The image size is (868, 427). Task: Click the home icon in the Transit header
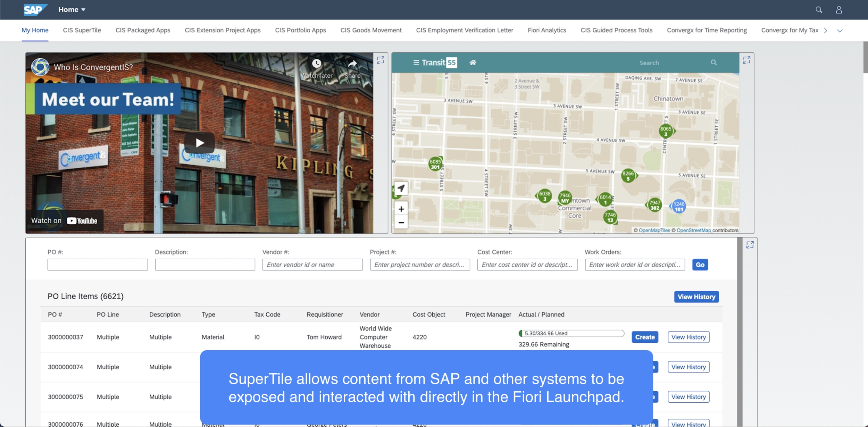473,62
